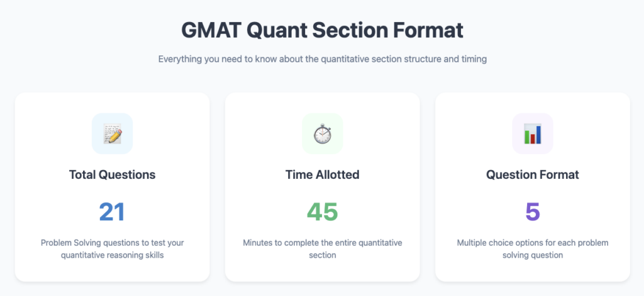Open the Question Format card
The height and width of the screenshot is (296, 644).
533,187
